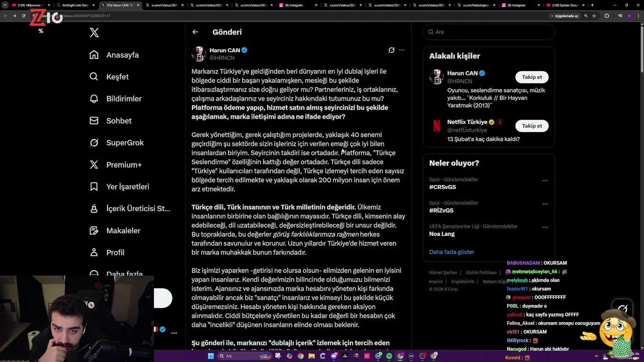Switch to the x.com/haskologlu tab
The width and height of the screenshot is (644, 362).
475,5
